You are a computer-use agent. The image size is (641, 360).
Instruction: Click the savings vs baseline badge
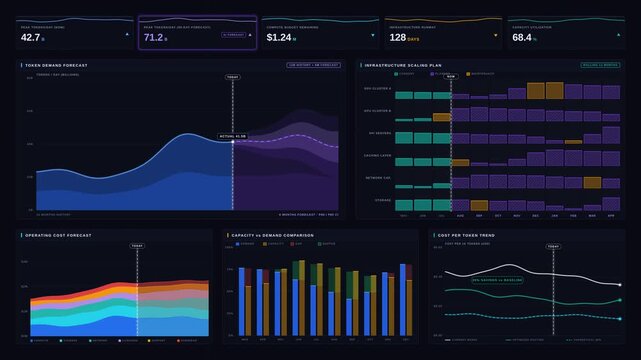498,280
